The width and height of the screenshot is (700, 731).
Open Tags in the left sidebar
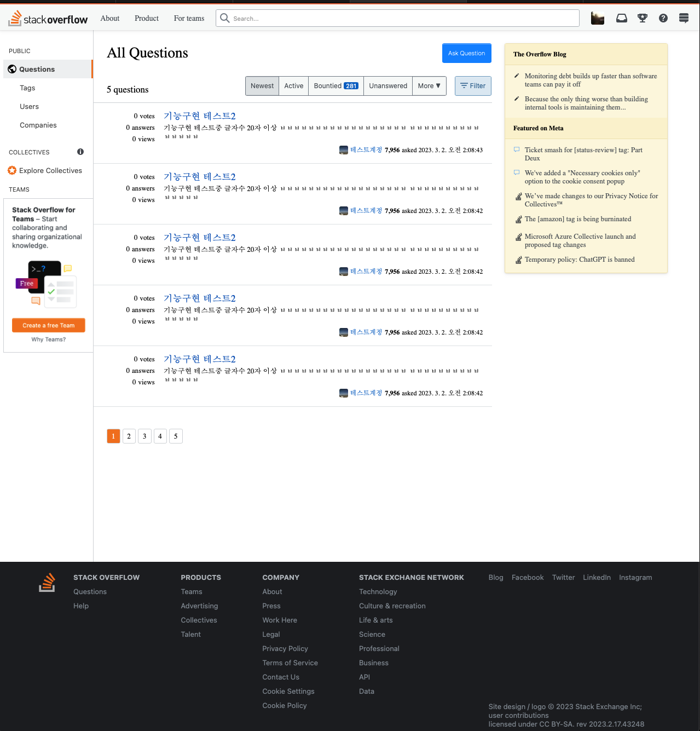(27, 88)
